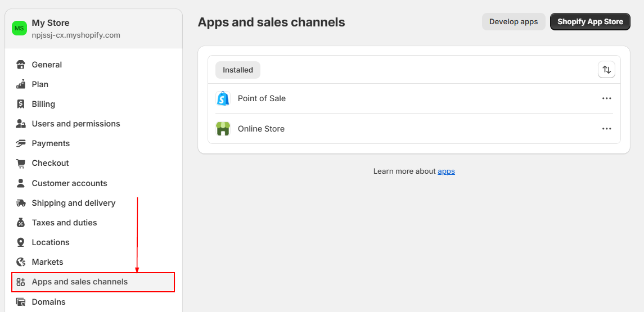Open the Markets settings page
644x312 pixels.
pyautogui.click(x=47, y=262)
